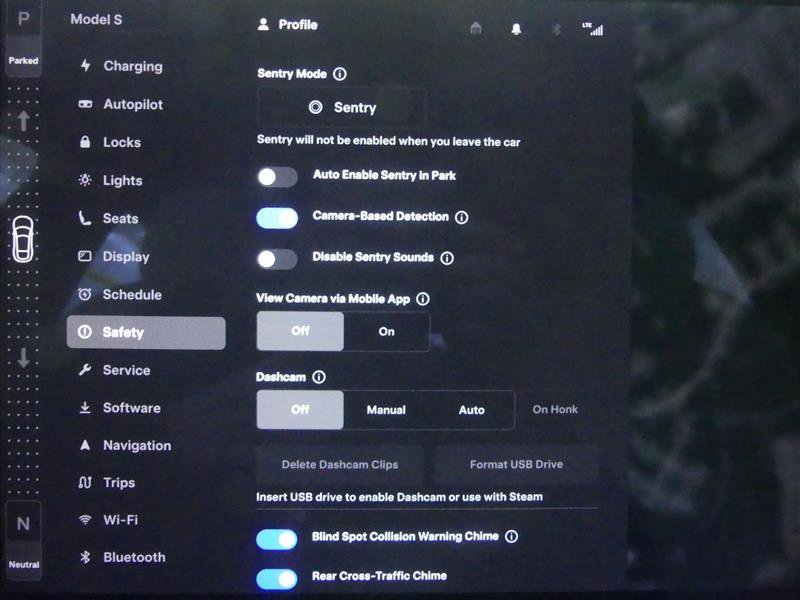Open the Trips menu item
This screenshot has height=600, width=800.
pyautogui.click(x=107, y=483)
